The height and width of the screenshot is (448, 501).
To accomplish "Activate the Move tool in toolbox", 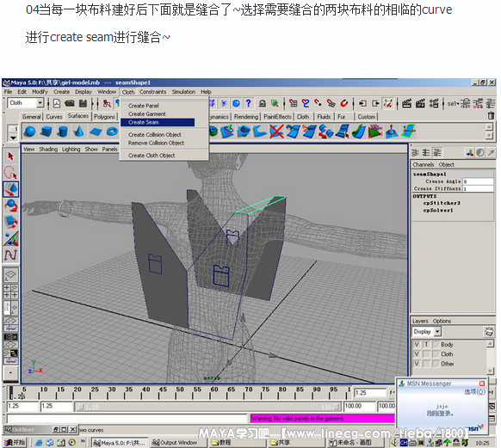I will pyautogui.click(x=10, y=189).
